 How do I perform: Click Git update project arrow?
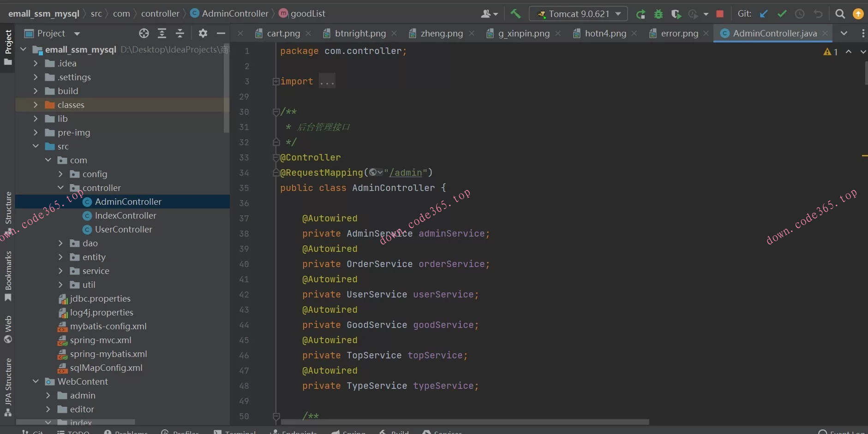(764, 14)
